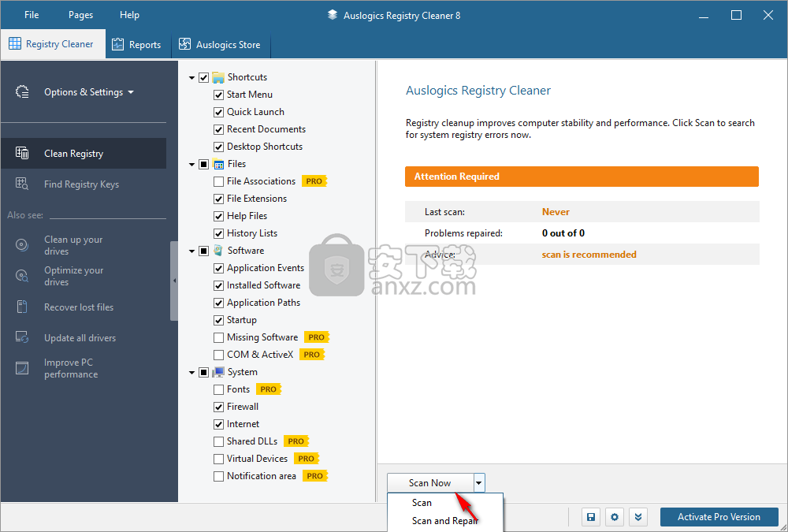Open the Options & Settings dropdown
Screen dimensions: 788x532
[x=89, y=92]
